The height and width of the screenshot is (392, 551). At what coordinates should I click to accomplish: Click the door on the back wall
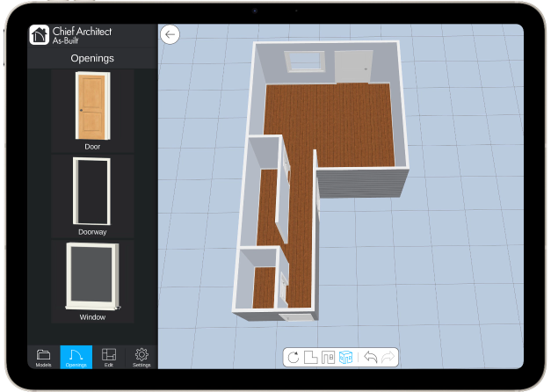tap(352, 67)
